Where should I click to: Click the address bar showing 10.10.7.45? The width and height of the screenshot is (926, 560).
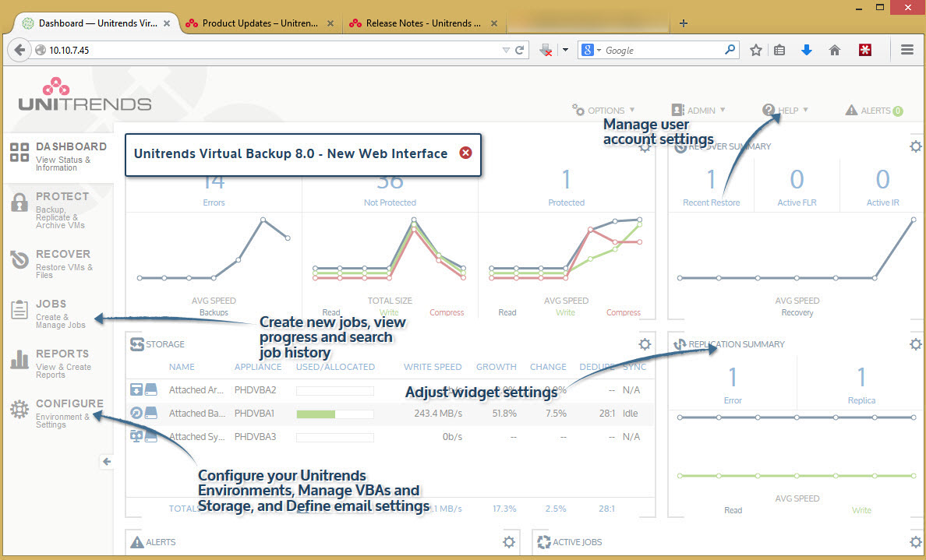tap(266, 50)
